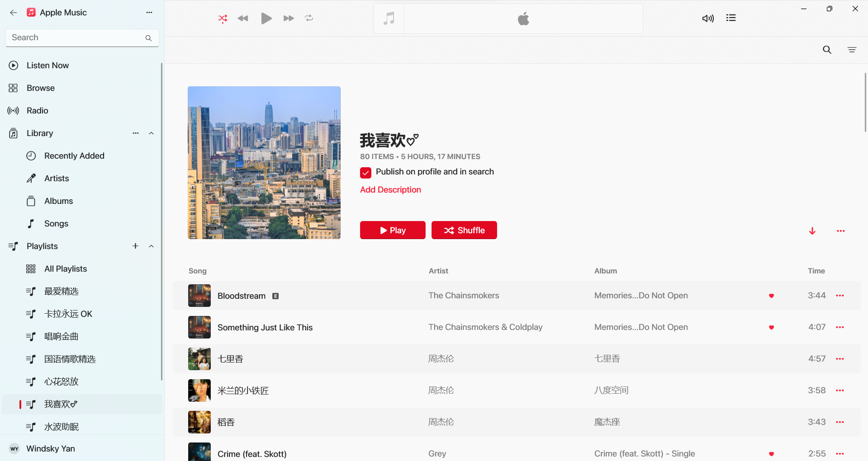Open more options for 米兰的小铁匠
The width and height of the screenshot is (868, 461).
pyautogui.click(x=840, y=390)
